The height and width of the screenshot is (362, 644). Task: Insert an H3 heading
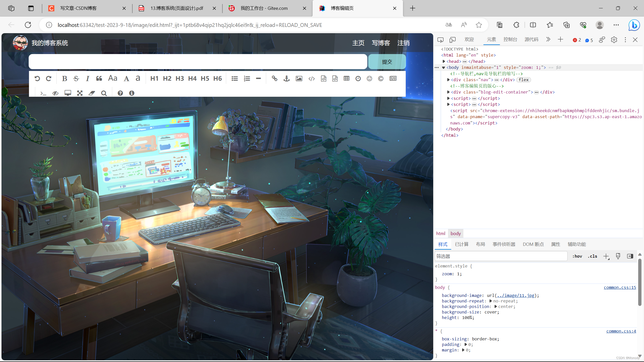coord(180,78)
